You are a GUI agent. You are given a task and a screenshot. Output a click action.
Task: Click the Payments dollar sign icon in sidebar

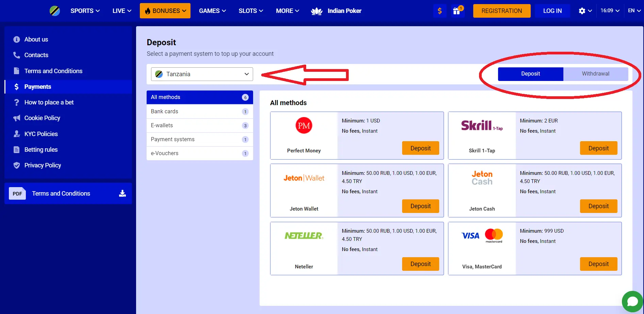(16, 87)
